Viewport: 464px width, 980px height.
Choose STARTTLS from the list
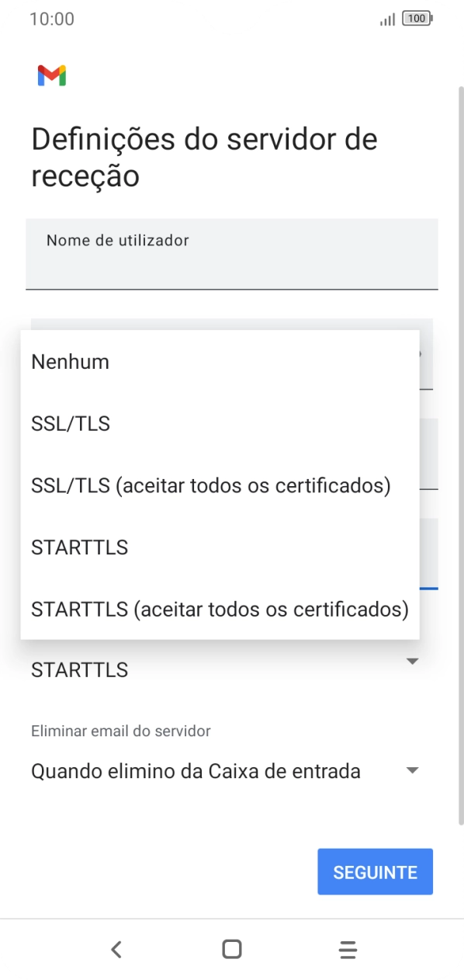click(79, 547)
